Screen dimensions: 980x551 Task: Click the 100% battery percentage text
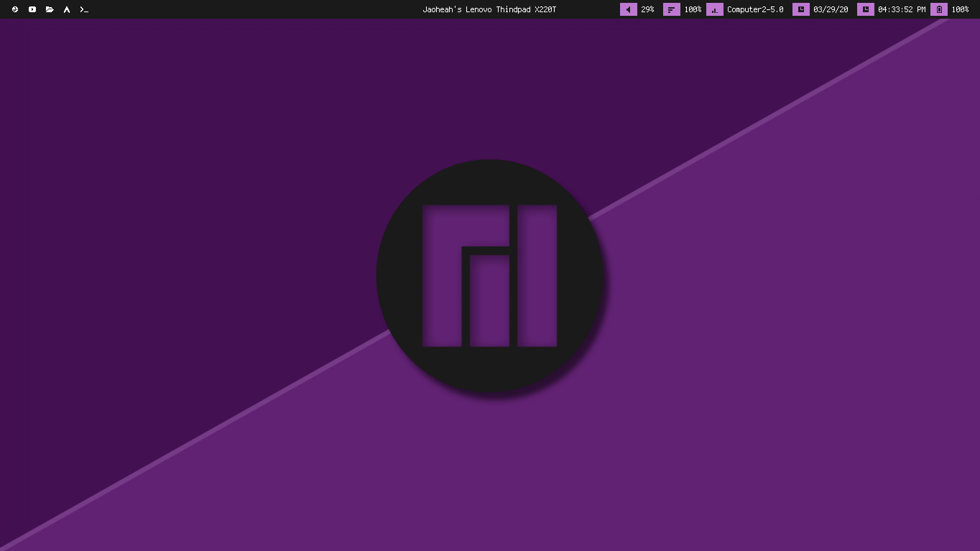pyautogui.click(x=960, y=9)
